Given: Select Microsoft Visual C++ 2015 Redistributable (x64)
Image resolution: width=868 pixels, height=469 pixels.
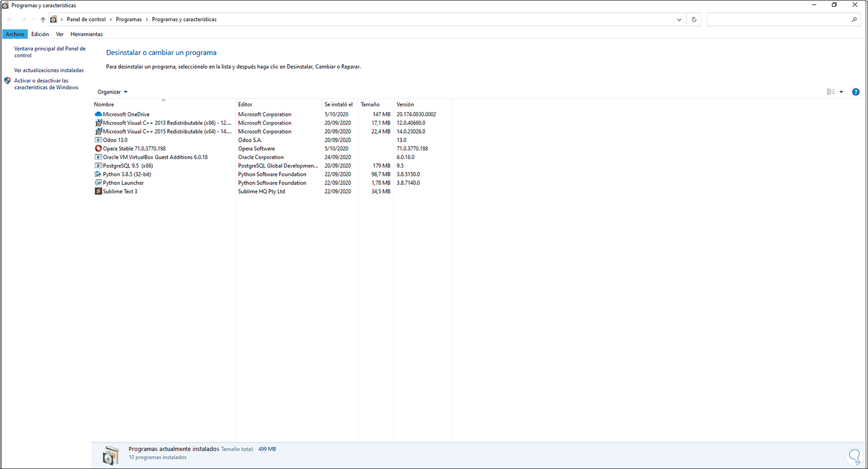Looking at the screenshot, I should (x=168, y=131).
